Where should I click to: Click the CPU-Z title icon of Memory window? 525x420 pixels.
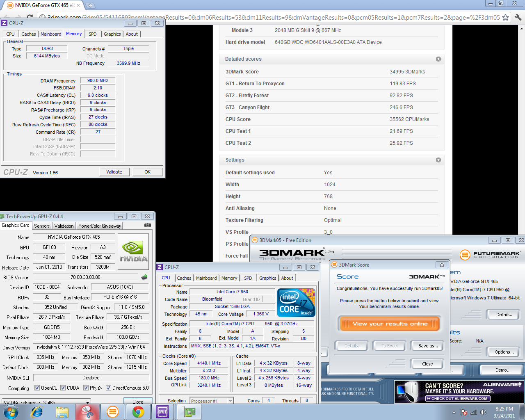(x=4, y=23)
